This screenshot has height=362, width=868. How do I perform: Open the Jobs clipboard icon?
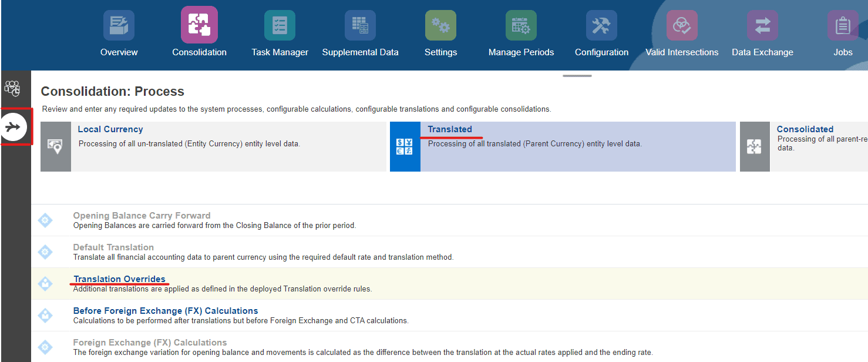click(843, 25)
